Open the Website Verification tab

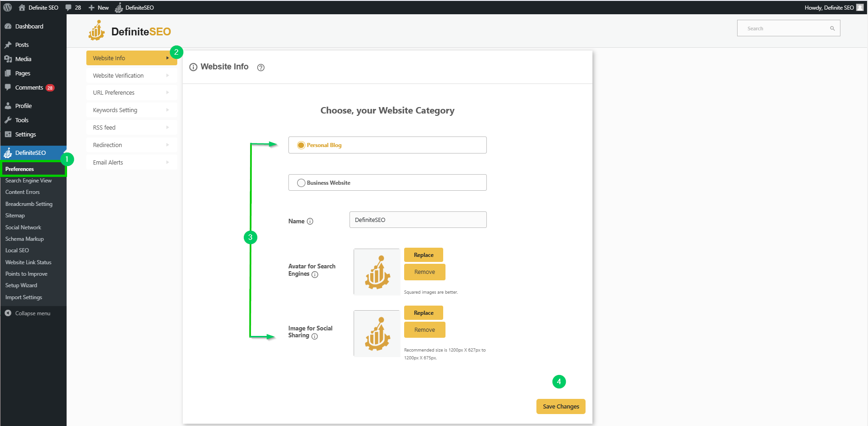[131, 75]
